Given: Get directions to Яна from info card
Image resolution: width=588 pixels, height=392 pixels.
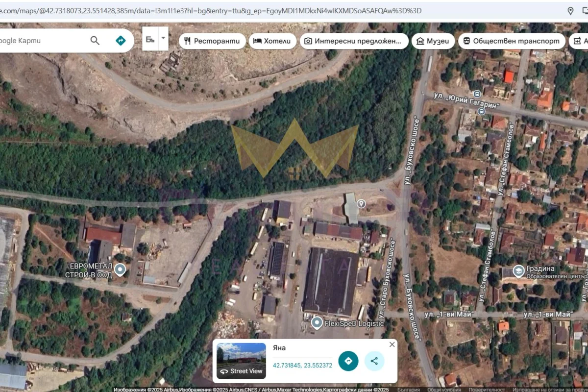Looking at the screenshot, I should tap(348, 361).
